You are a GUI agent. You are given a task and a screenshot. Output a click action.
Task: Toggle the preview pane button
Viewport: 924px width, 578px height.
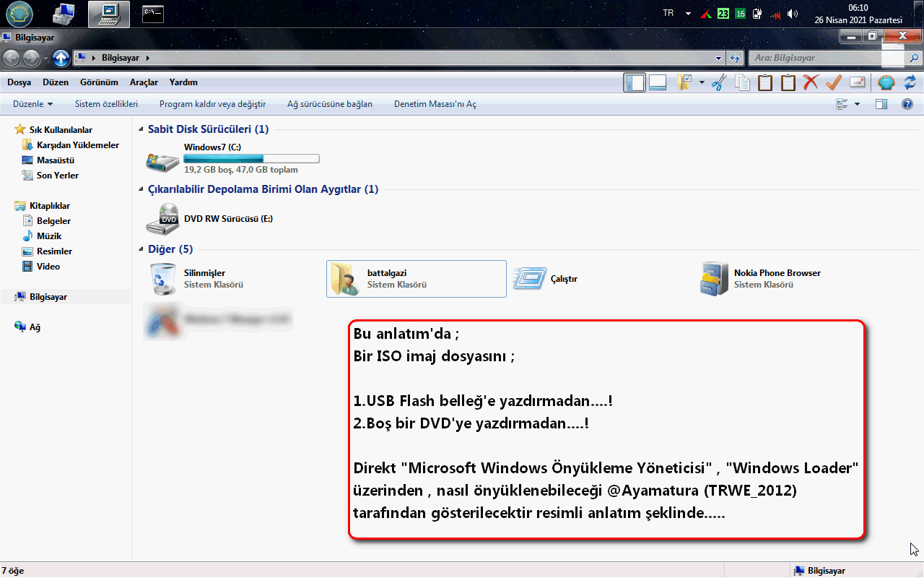[x=881, y=104]
